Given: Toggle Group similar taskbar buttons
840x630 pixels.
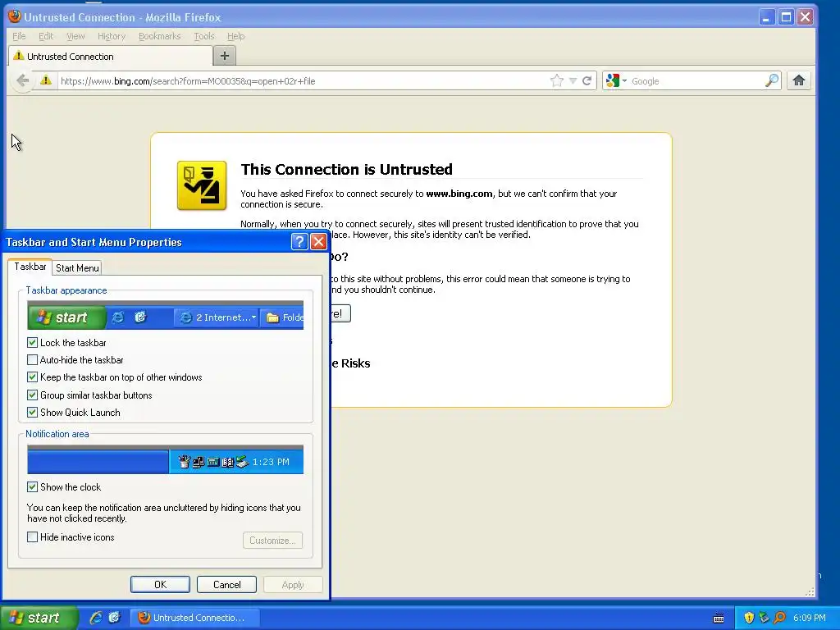Looking at the screenshot, I should 32,395.
